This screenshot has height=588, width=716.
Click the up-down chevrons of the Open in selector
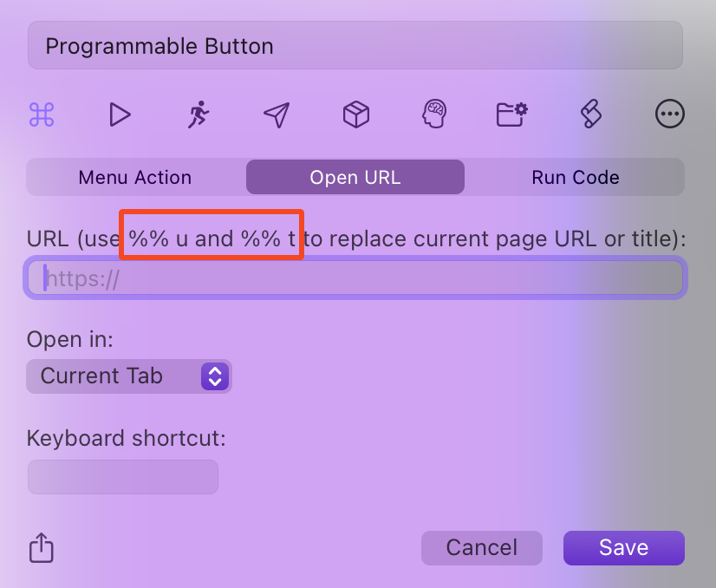click(x=214, y=376)
